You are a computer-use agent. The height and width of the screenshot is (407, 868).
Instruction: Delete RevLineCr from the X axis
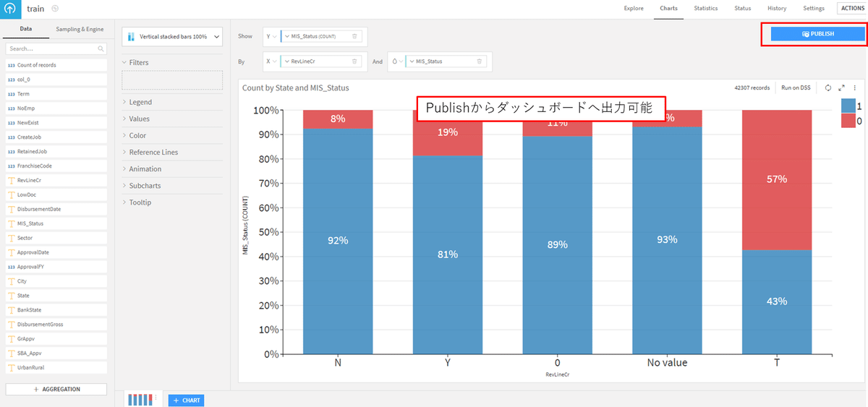click(x=354, y=61)
